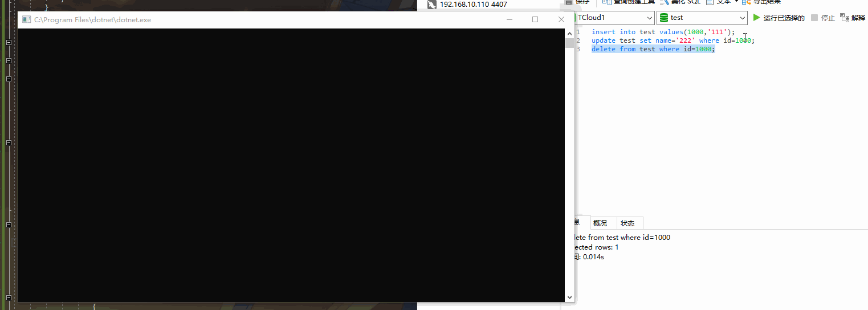Click the console vertical scrollbar thumb
The width and height of the screenshot is (868, 310).
point(569,43)
